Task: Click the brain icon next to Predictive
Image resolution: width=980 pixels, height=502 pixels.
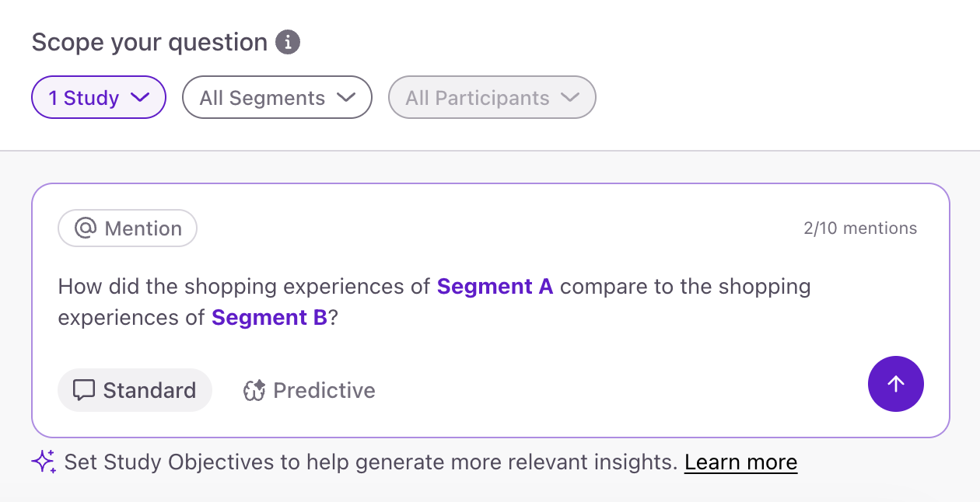Action: point(254,390)
